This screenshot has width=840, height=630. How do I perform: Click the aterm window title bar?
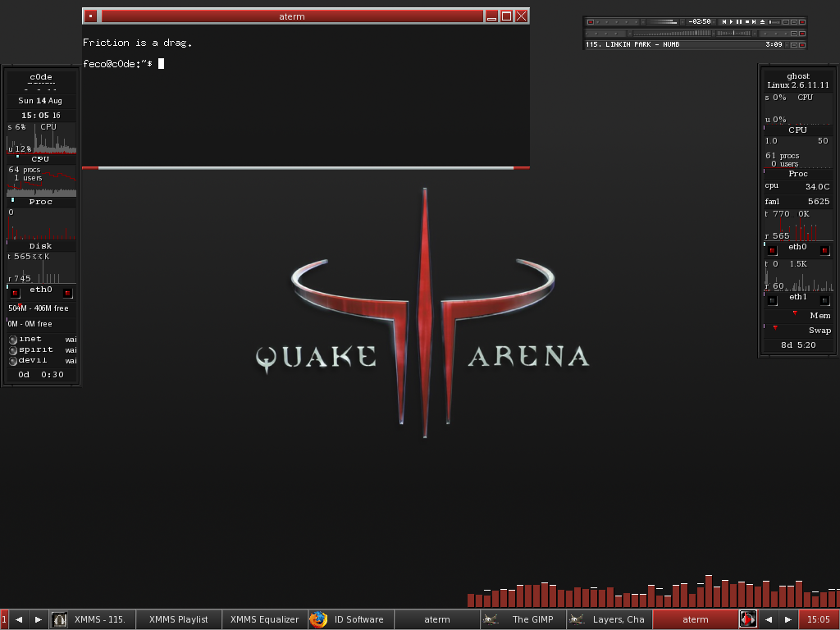click(292, 16)
